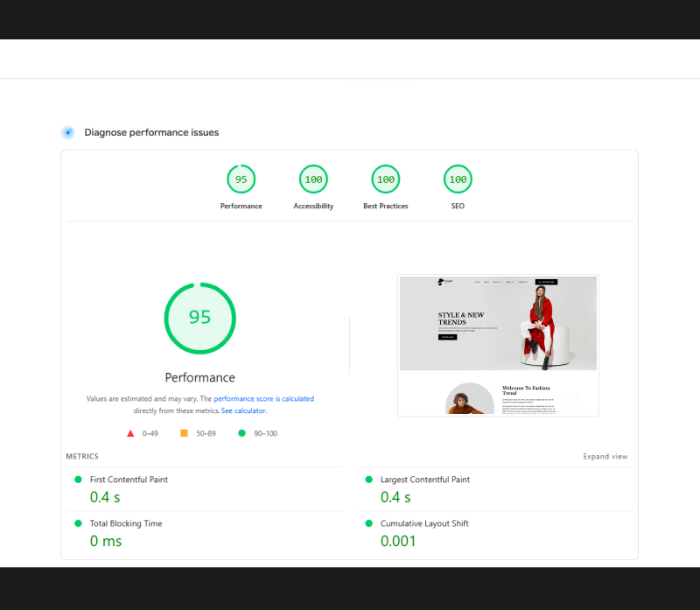Click the orange square 50–89 legend icon

184,433
